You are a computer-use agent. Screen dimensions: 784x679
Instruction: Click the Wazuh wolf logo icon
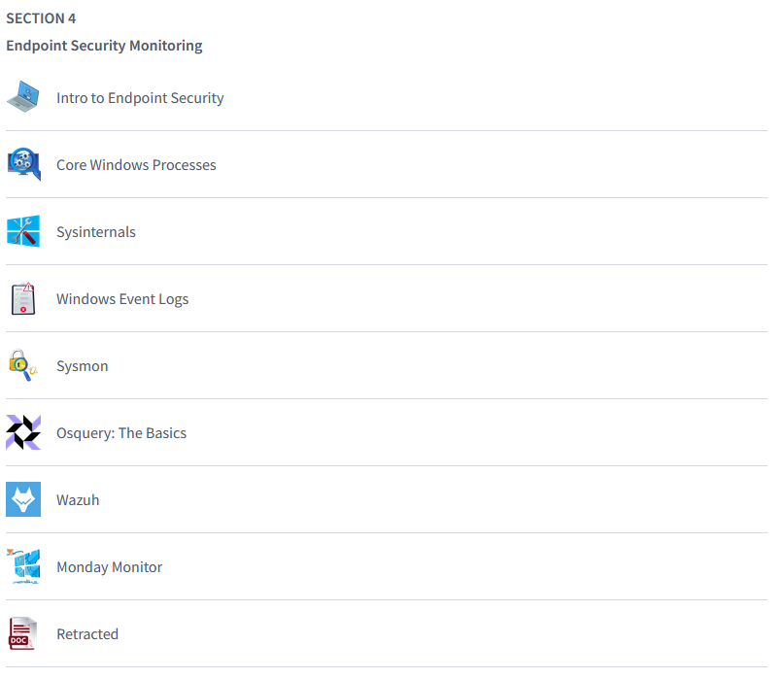click(23, 499)
